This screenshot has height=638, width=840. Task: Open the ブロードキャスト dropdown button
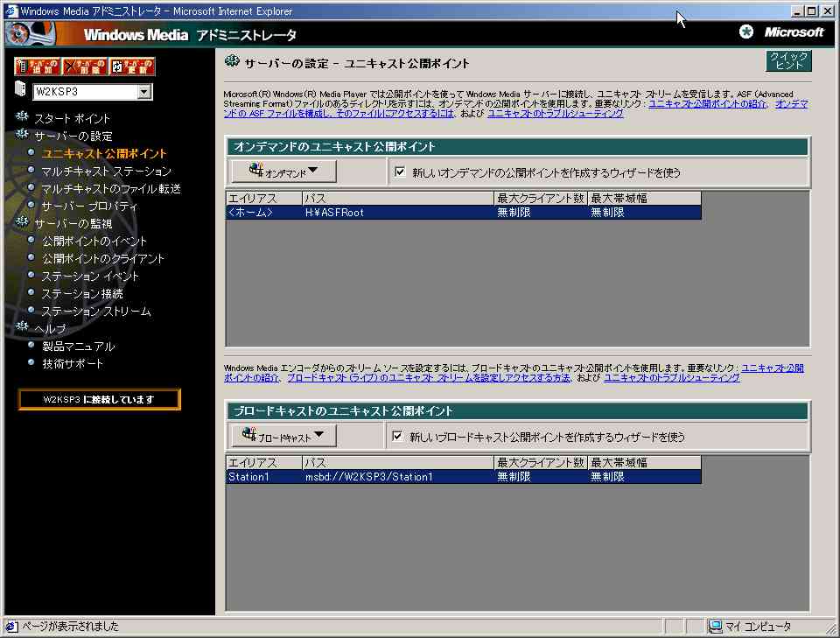tap(283, 436)
